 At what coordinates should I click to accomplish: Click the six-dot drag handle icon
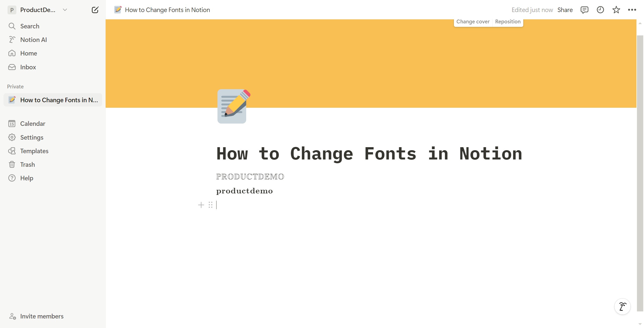coord(210,205)
